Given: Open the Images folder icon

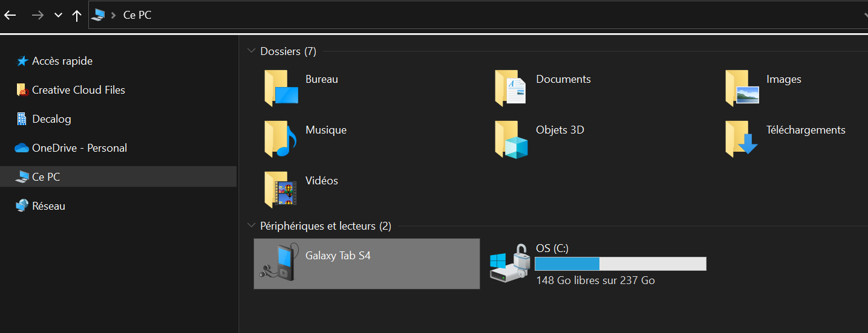Looking at the screenshot, I should coord(742,88).
